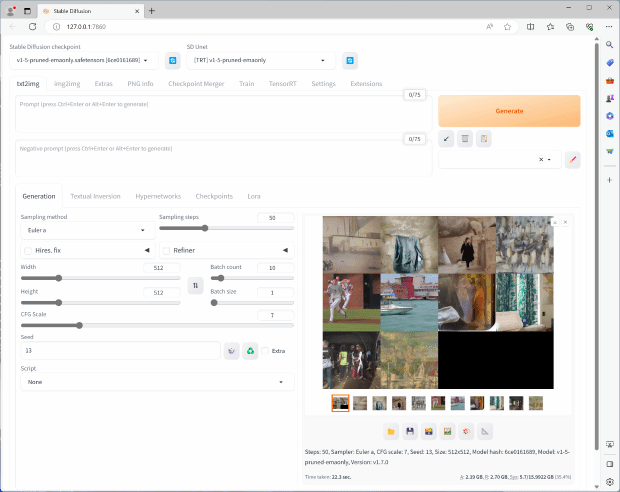The image size is (620, 492).
Task: Open the Edge sidebar settings gear
Action: [609, 481]
